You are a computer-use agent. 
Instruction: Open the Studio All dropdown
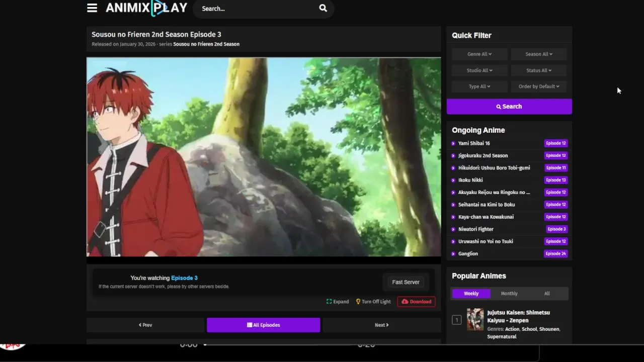(479, 70)
